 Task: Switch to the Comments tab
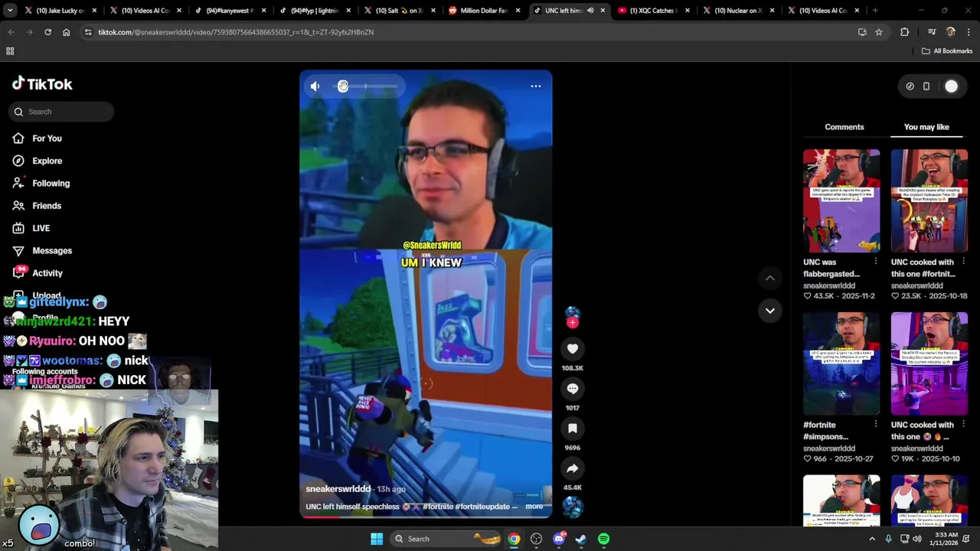844,127
